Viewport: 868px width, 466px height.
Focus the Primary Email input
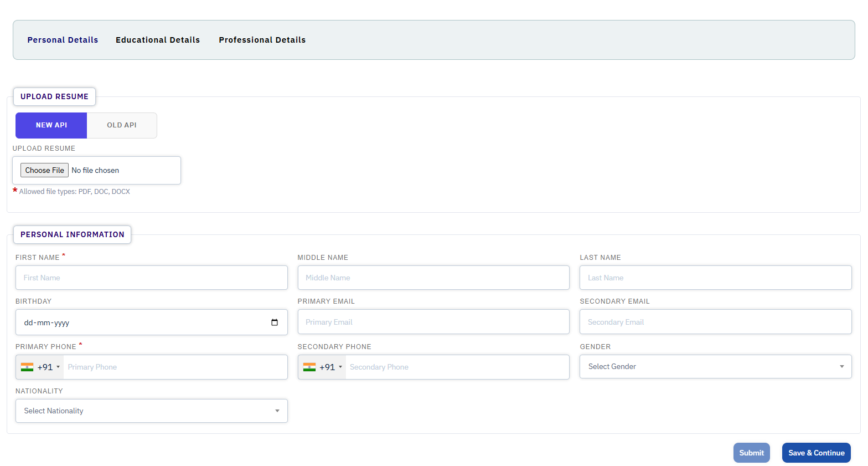[x=433, y=322]
